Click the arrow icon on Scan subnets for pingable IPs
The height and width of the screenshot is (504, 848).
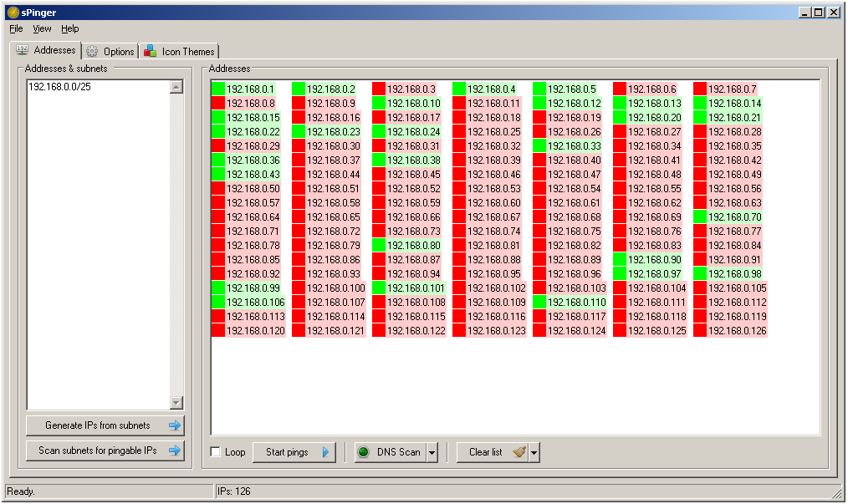pyautogui.click(x=174, y=451)
